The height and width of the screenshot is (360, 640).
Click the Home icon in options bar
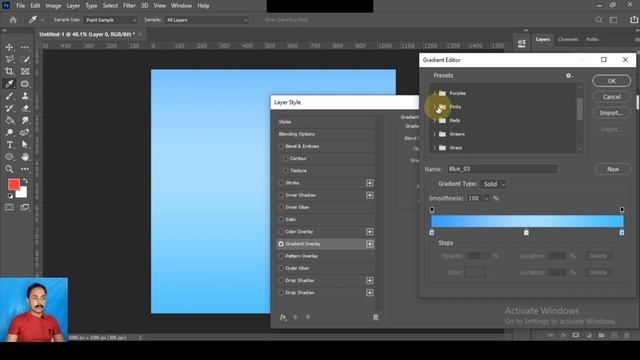13,20
